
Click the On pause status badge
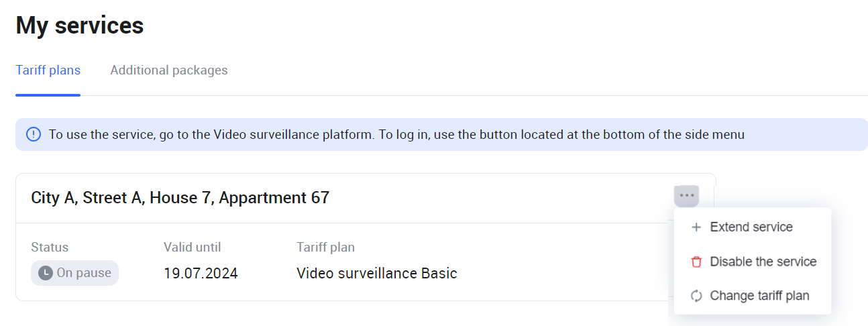coord(75,273)
